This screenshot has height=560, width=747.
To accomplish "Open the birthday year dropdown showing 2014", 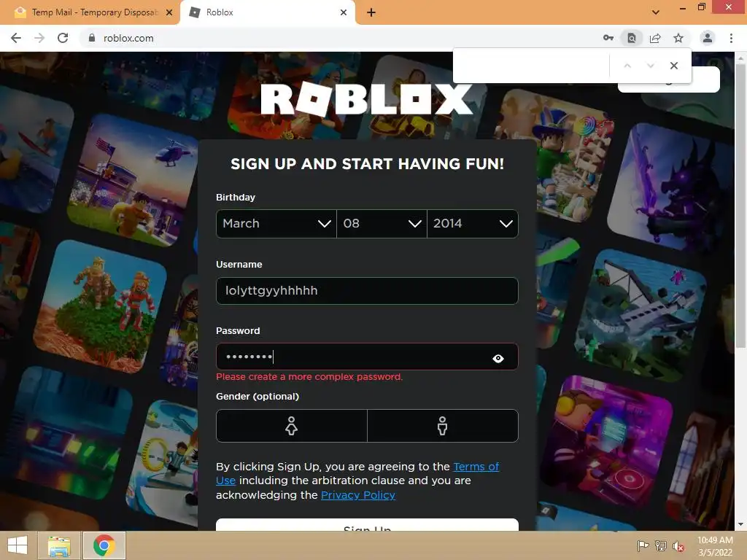I will [x=473, y=224].
